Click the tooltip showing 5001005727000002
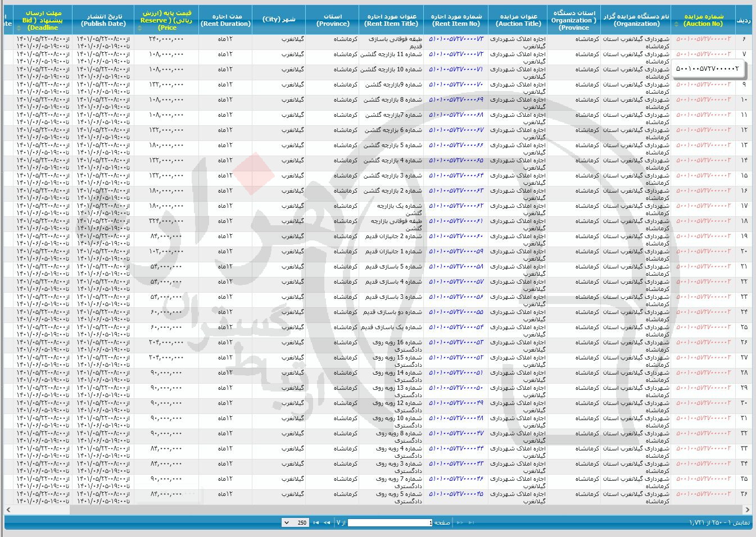Screen dimensions: 756x537 708,69
